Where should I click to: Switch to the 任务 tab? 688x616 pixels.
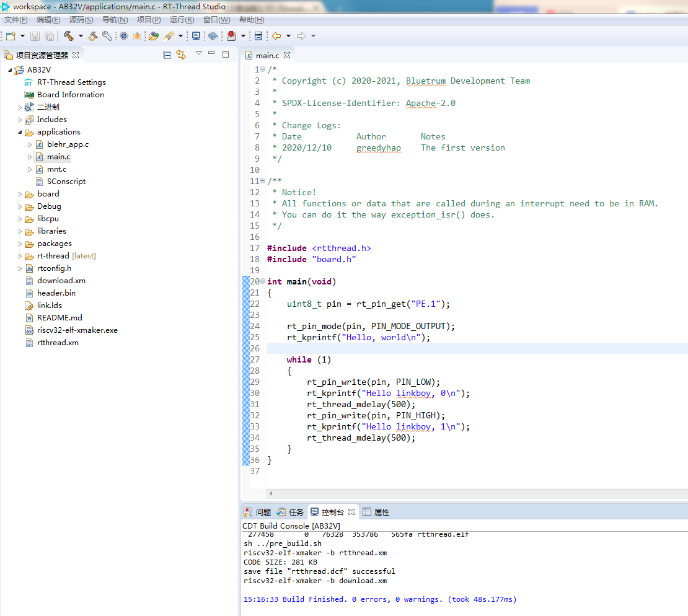(x=291, y=512)
